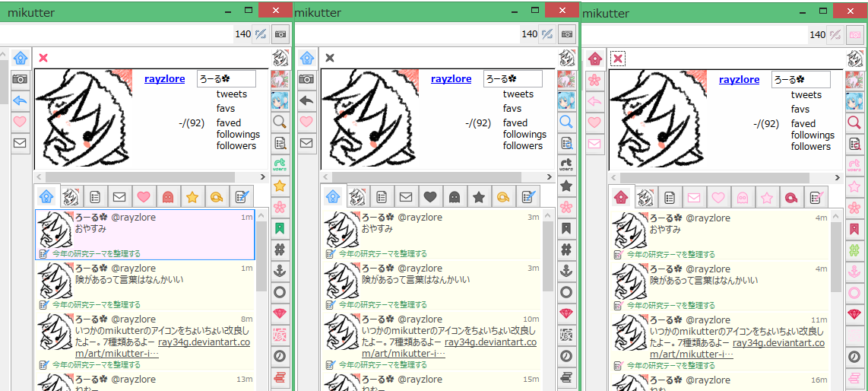Open the home timeline tab in left window sidebar
The image size is (868, 391).
point(20,58)
